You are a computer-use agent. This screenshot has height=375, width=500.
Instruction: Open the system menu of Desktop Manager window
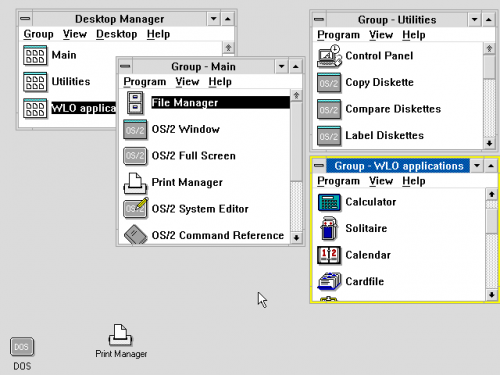tap(25, 19)
